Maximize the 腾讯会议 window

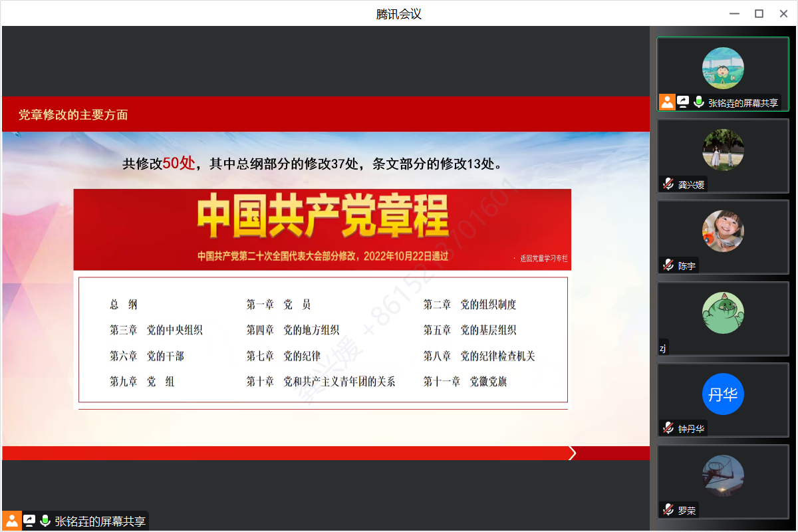[759, 13]
